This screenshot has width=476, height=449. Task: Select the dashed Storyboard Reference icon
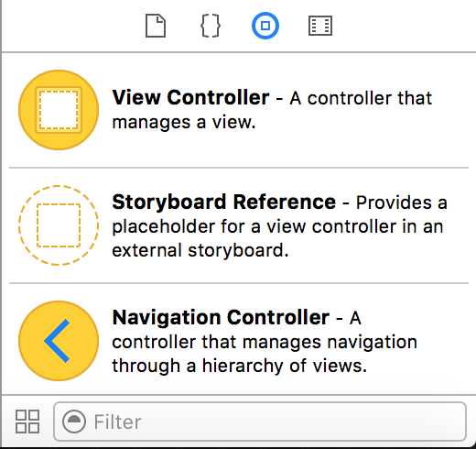coord(59,225)
